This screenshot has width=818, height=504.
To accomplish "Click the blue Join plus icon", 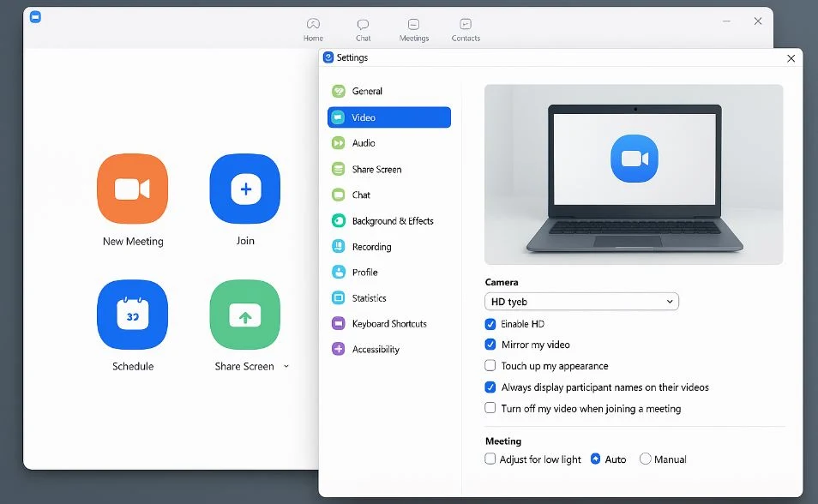I will point(245,189).
